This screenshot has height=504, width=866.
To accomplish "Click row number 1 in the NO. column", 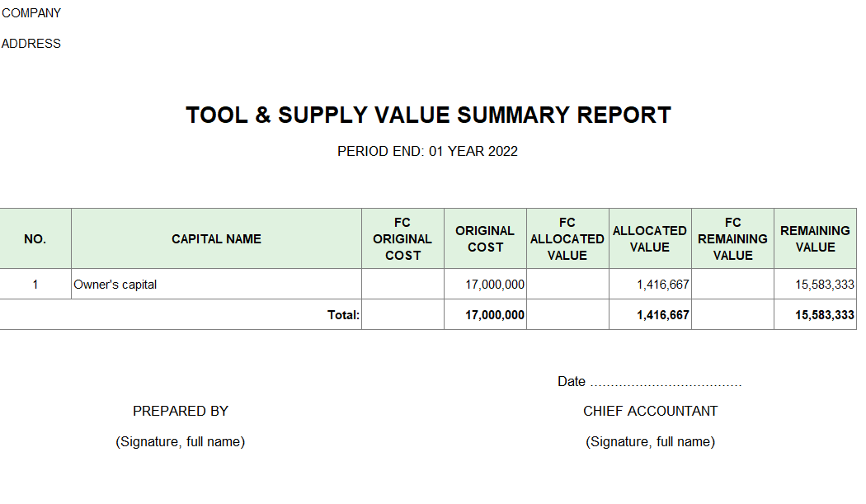I will tap(35, 285).
